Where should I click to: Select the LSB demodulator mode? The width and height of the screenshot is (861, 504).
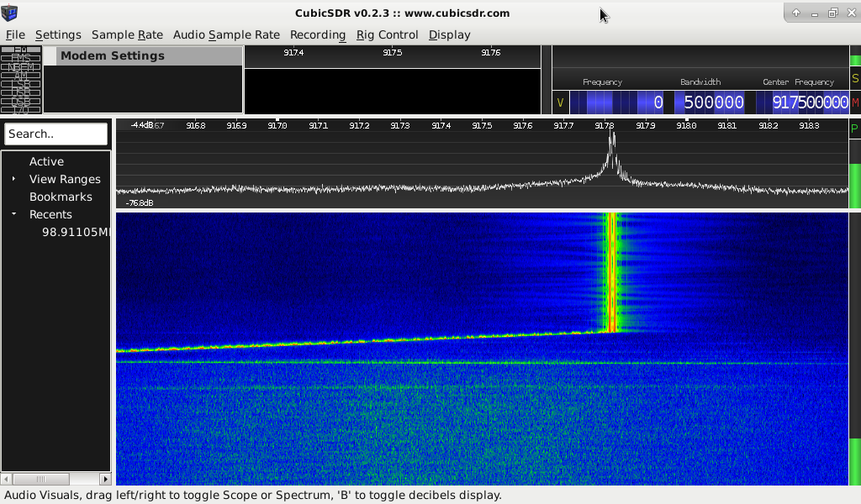21,85
